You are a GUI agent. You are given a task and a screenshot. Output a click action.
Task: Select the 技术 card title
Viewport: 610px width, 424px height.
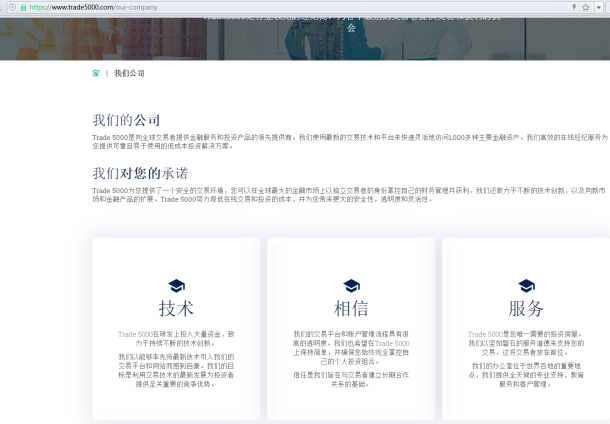pos(176,308)
